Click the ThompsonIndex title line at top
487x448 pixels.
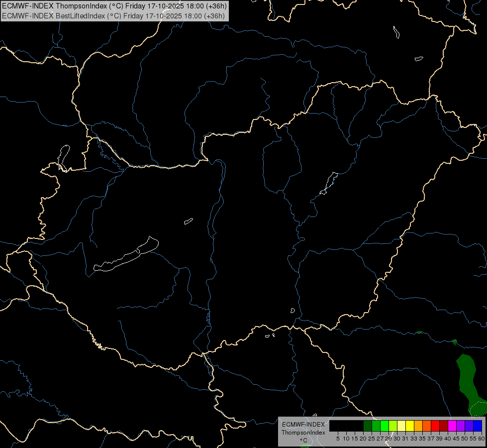tap(114, 6)
